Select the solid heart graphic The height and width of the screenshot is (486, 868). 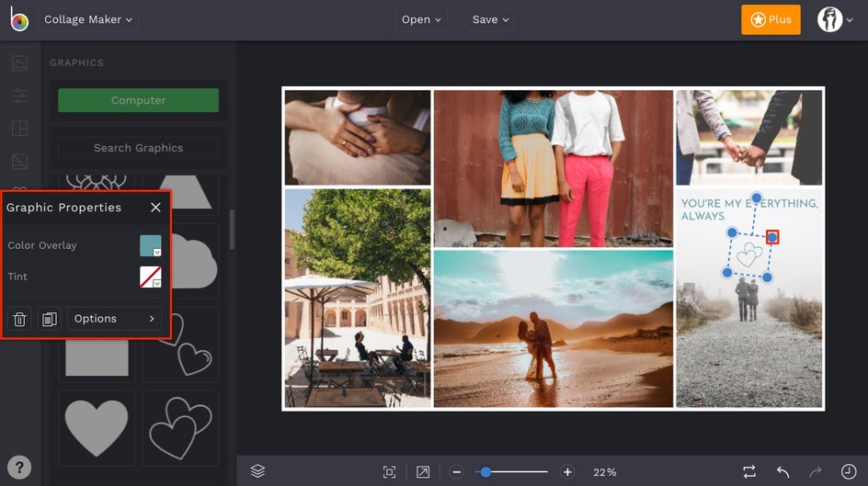coord(97,428)
